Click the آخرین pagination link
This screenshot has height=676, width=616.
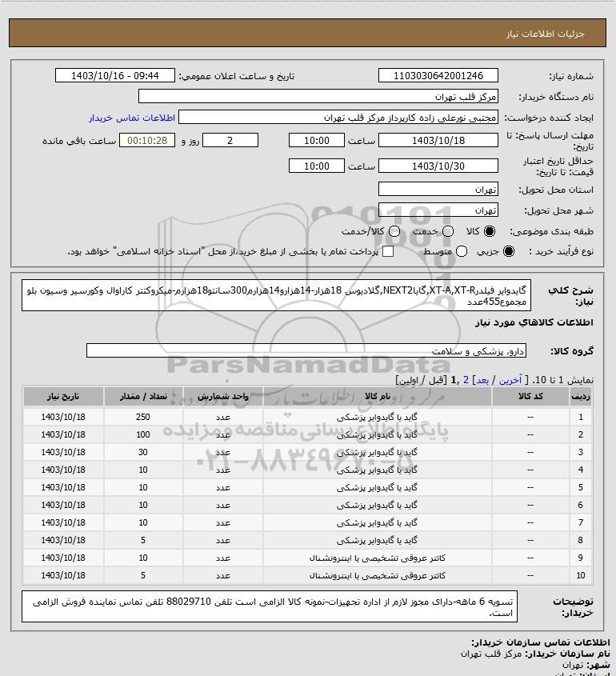tap(510, 380)
